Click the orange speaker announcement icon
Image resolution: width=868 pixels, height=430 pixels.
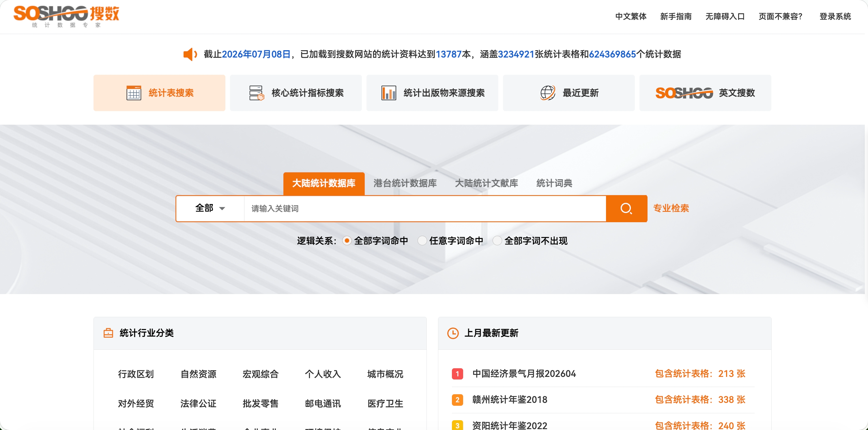coord(190,54)
